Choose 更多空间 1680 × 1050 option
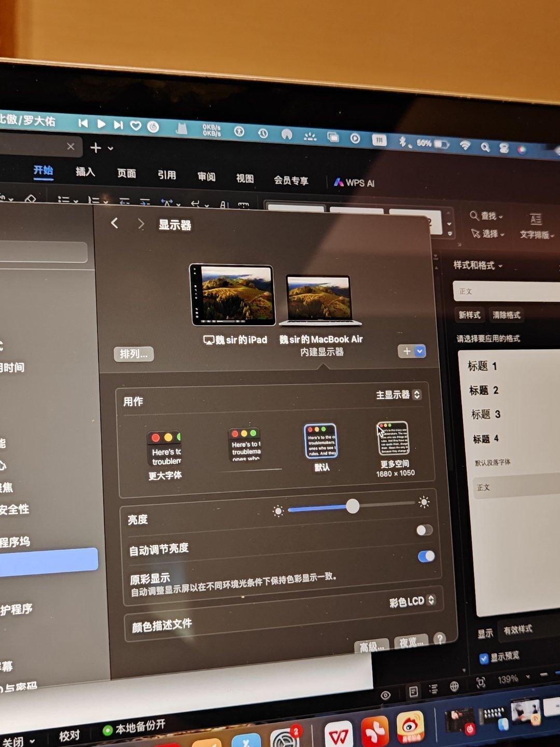The width and height of the screenshot is (560, 747). [x=394, y=449]
